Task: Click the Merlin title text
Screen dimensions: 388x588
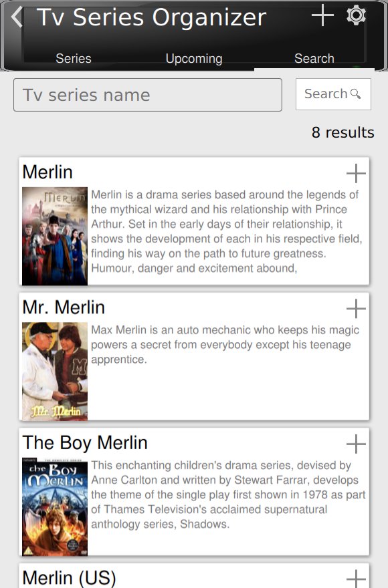Action: coord(47,172)
